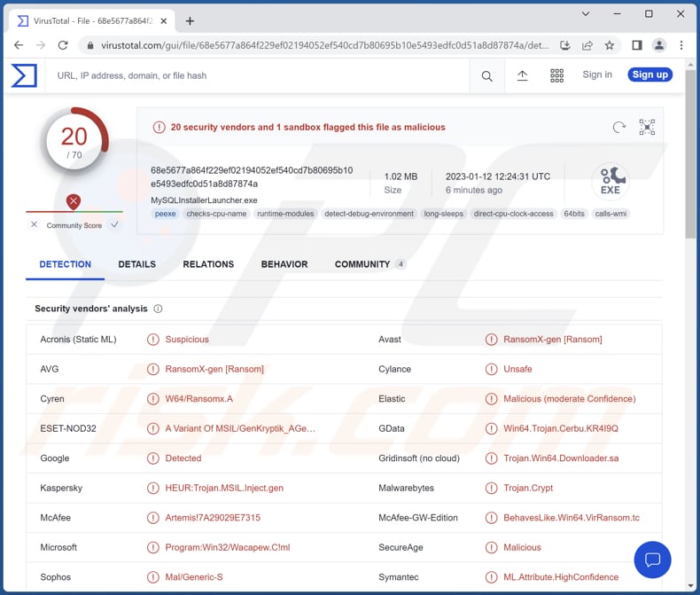The image size is (700, 595).
Task: Click the Win64.Trojan.Cerbu.KR4I9Q detection
Action: 561,428
